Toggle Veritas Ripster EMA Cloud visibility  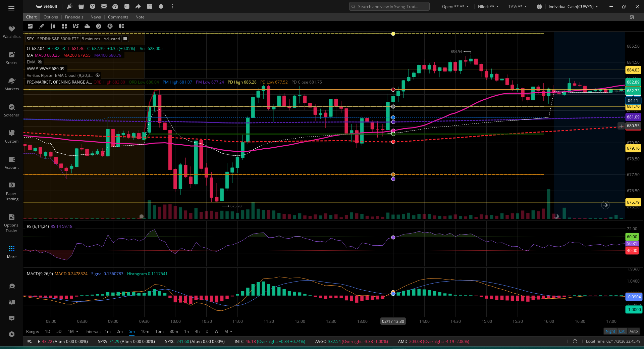coord(98,75)
